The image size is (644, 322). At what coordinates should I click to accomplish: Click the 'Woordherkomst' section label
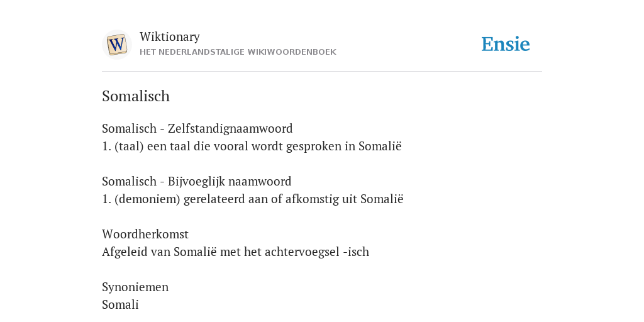pos(145,234)
